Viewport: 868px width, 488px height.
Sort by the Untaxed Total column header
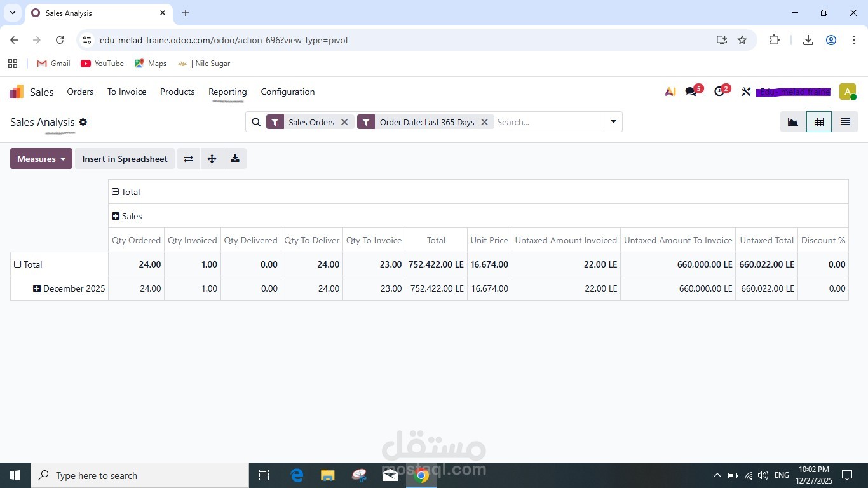[767, 240]
